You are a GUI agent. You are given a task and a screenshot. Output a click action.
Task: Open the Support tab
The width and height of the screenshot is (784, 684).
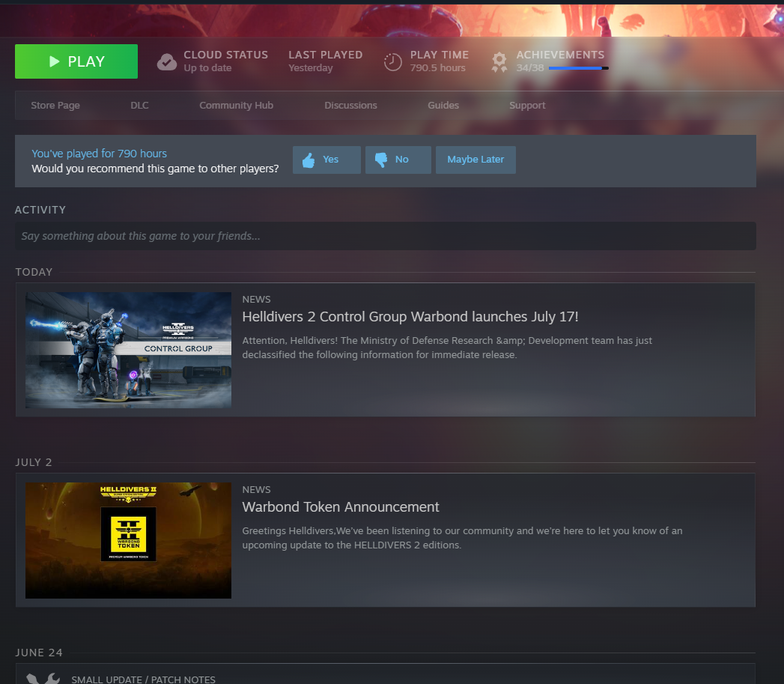click(x=527, y=105)
